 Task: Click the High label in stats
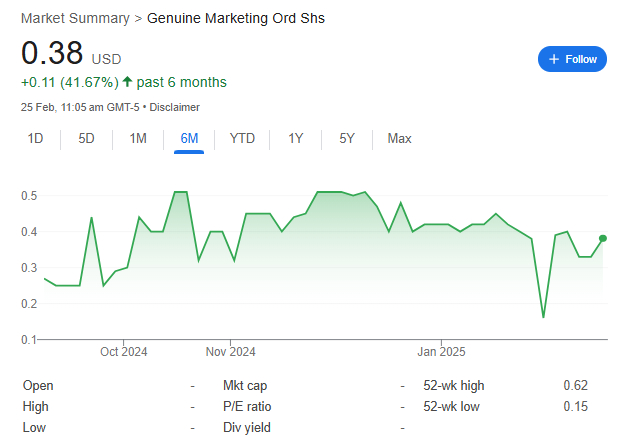[36, 406]
